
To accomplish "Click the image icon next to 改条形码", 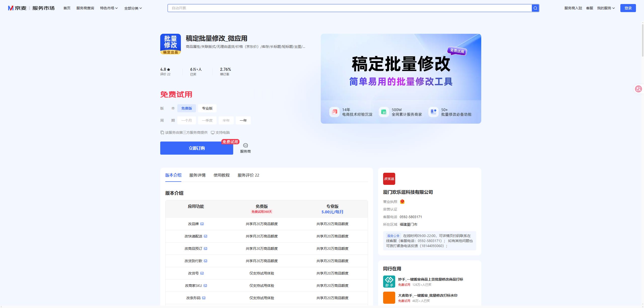I will (204, 298).
